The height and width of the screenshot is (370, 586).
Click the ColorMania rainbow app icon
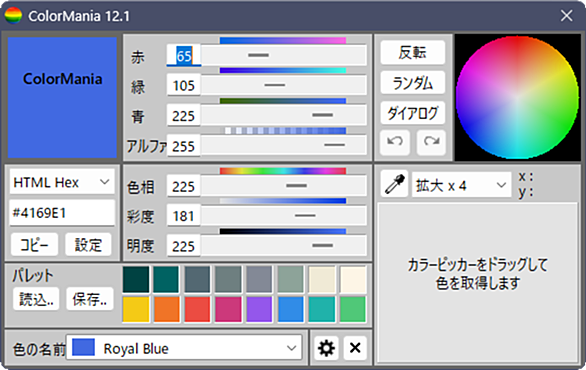click(13, 16)
